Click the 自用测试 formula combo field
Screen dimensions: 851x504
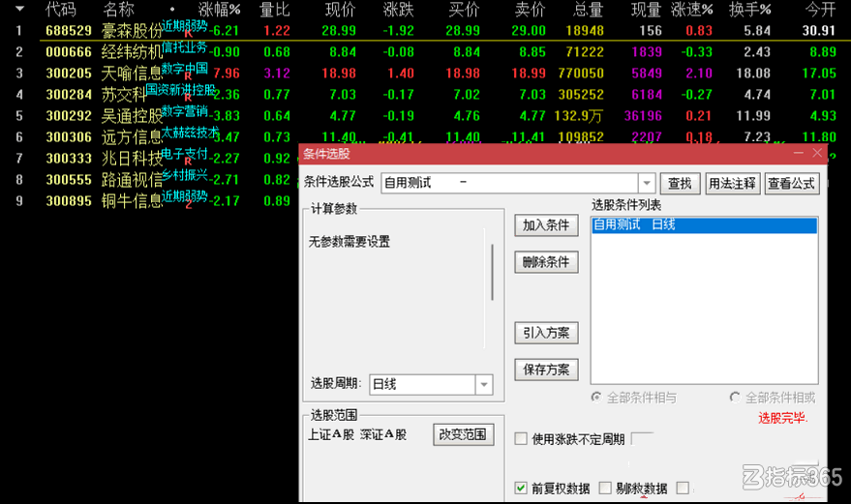(x=509, y=184)
